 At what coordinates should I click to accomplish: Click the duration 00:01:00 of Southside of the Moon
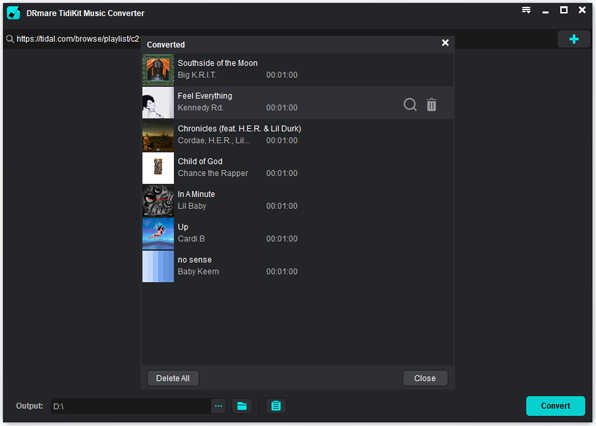(282, 75)
